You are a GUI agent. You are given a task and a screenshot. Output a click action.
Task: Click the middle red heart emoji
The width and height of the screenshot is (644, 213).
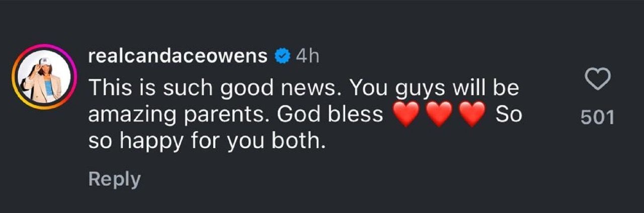[439, 115]
